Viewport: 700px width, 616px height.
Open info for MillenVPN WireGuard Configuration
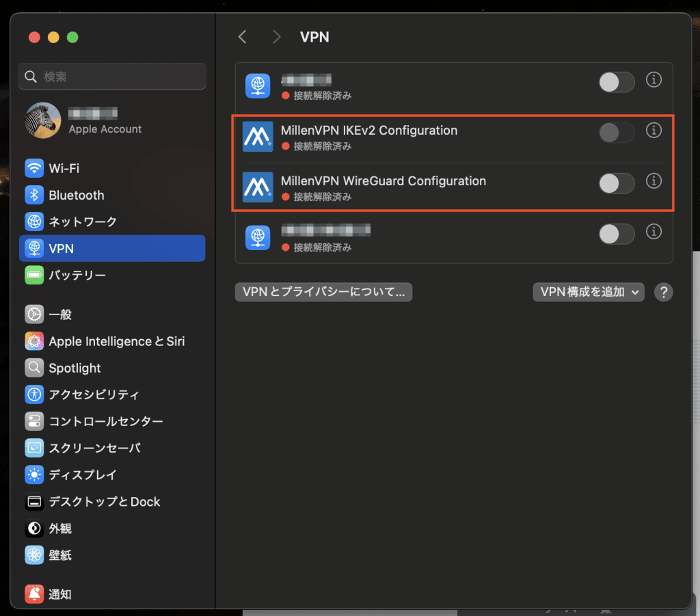coord(654,181)
